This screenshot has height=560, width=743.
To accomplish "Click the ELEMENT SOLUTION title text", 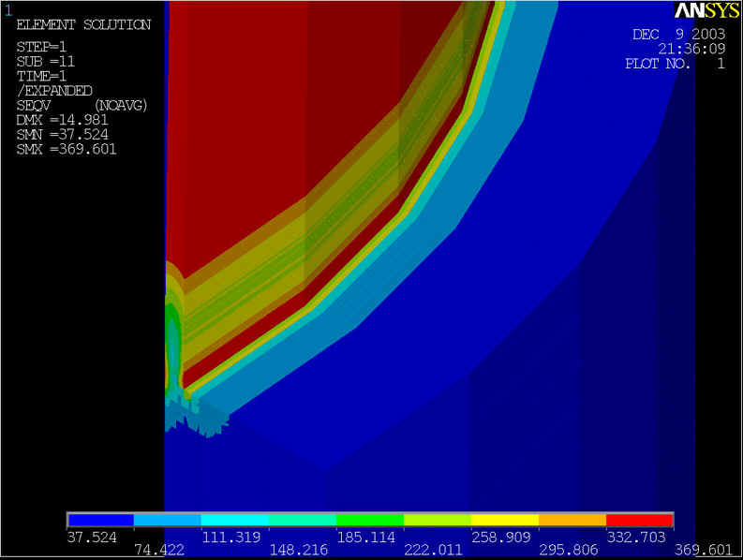I will tap(83, 24).
